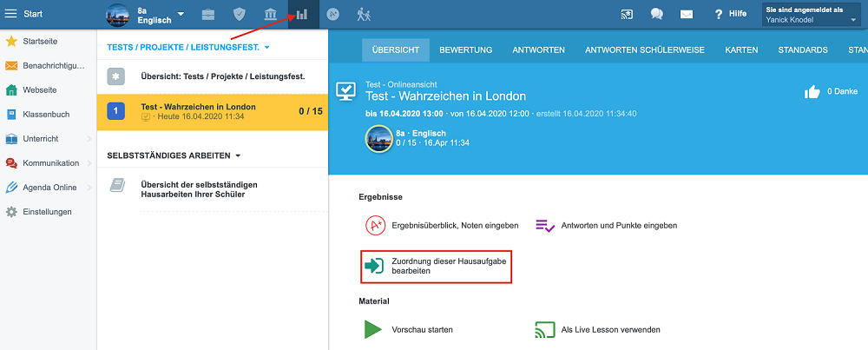
Task: Switch to the Standards tab
Action: point(803,50)
